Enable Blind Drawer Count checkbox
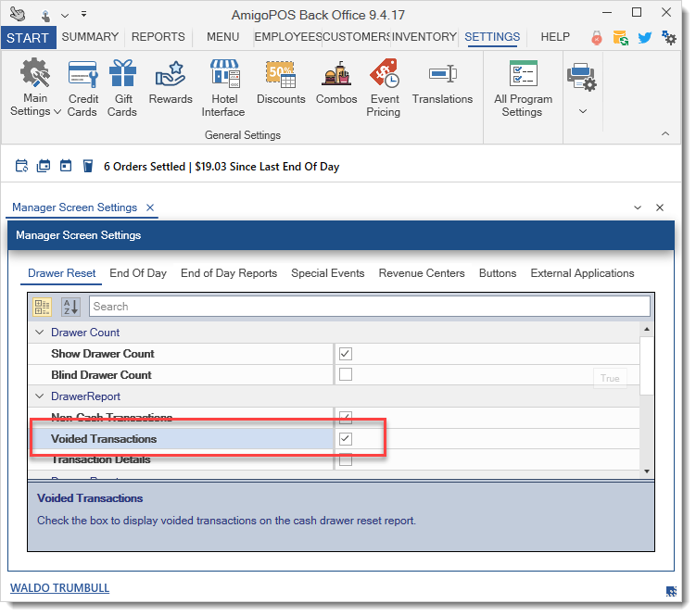The height and width of the screenshot is (616, 696). click(x=346, y=375)
